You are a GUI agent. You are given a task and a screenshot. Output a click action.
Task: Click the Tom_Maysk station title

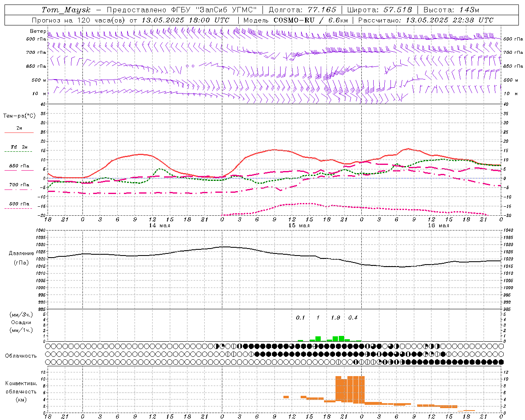[x=66, y=10]
